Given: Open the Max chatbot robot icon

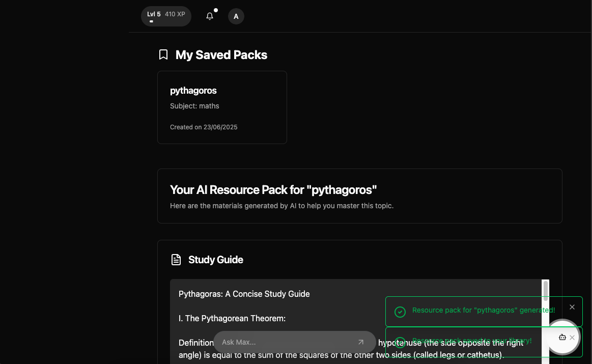Looking at the screenshot, I should (x=562, y=337).
